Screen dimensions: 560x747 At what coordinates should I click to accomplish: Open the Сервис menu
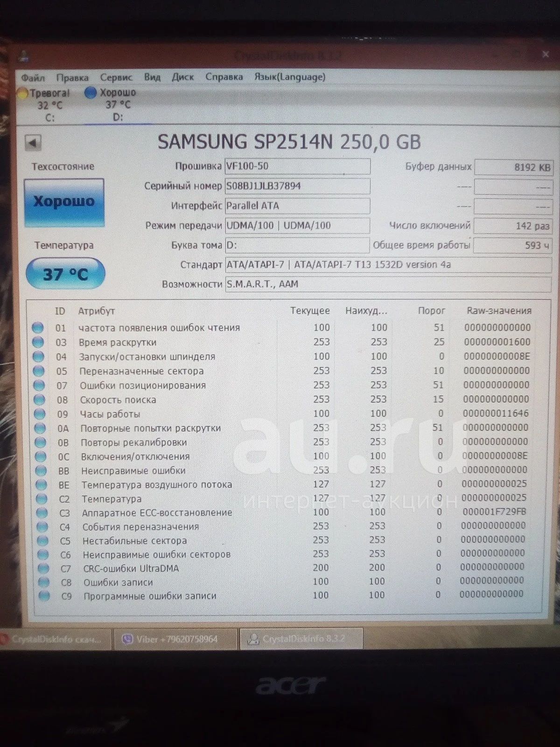click(x=116, y=78)
